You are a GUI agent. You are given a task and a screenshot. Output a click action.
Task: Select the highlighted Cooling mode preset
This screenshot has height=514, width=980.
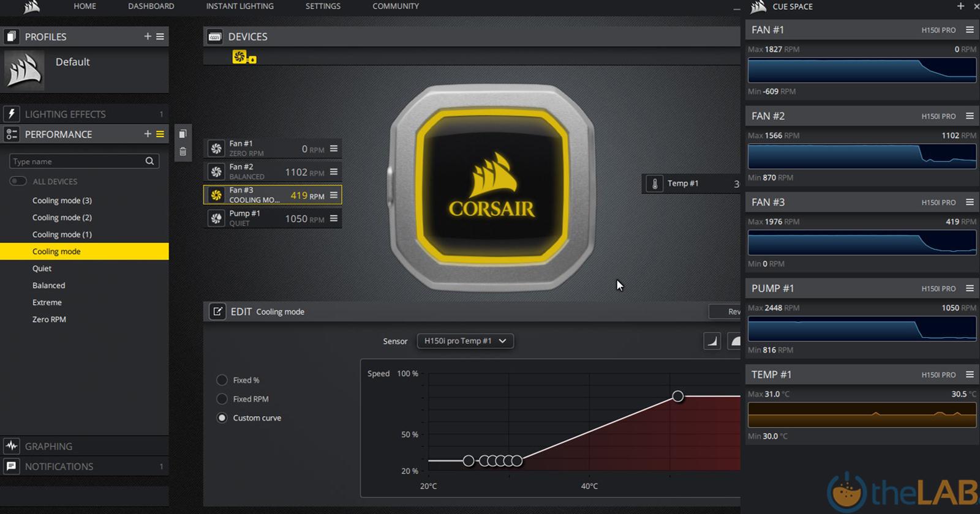coord(85,251)
